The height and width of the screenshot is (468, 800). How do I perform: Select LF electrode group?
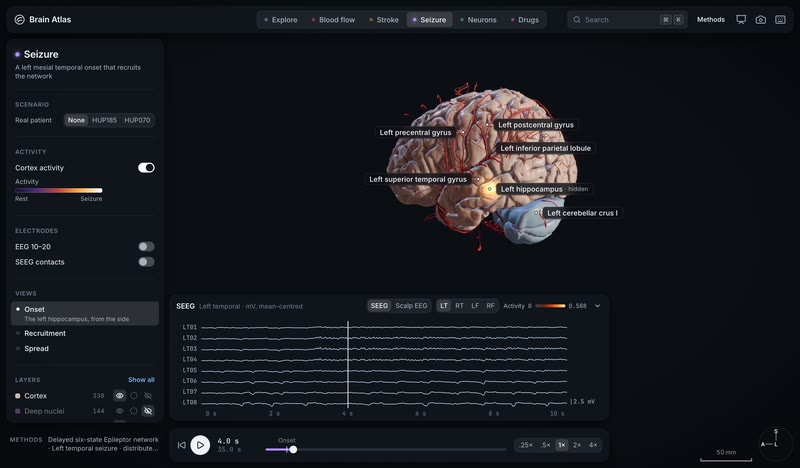(x=475, y=306)
